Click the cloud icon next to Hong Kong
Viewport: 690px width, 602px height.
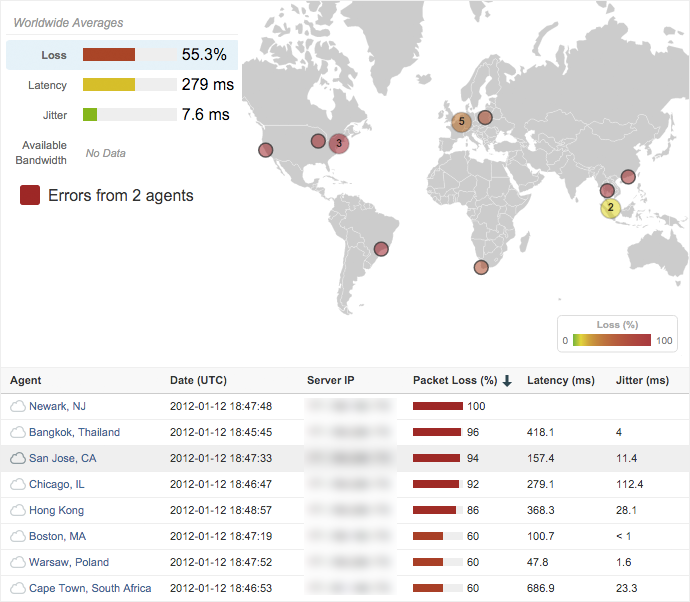point(17,510)
